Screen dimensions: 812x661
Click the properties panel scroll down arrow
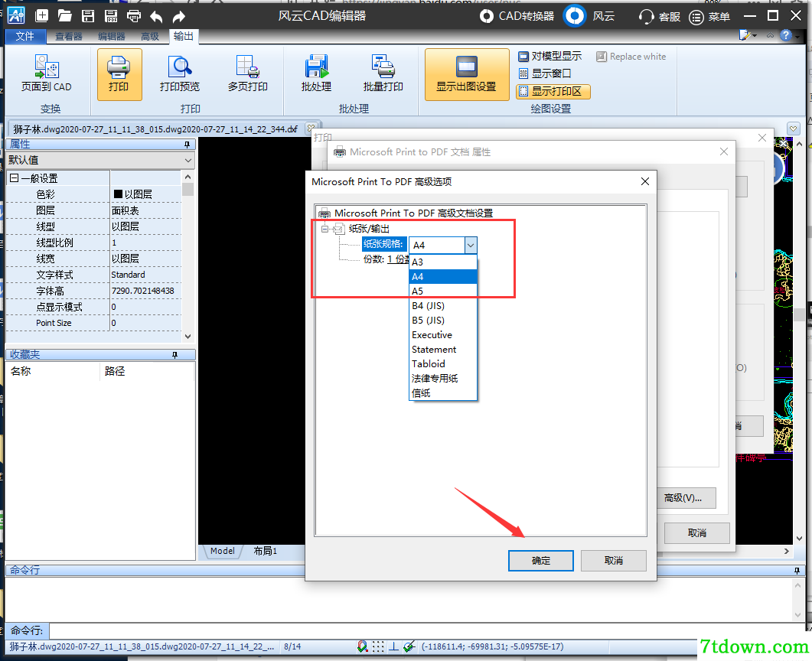point(188,336)
